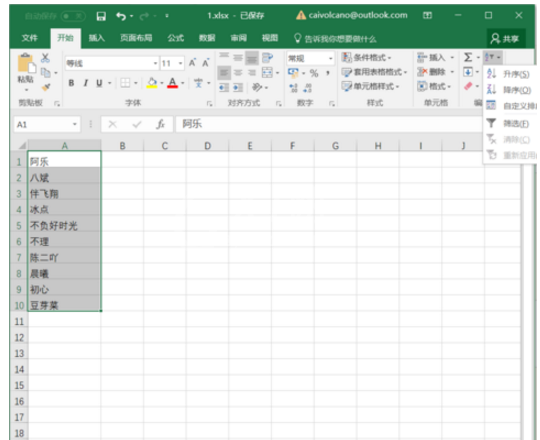Click the red font color swatch
The height and width of the screenshot is (440, 540).
point(173,83)
